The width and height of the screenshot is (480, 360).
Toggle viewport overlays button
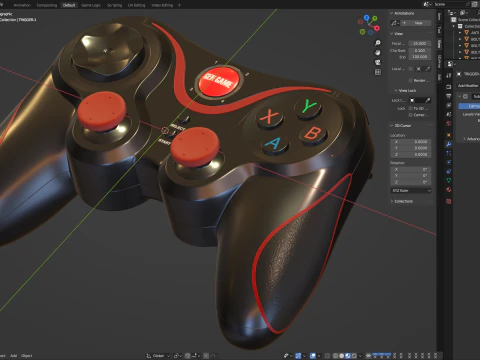[x=313, y=356]
